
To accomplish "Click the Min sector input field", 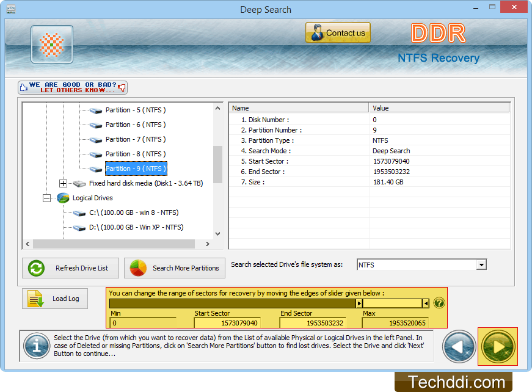I will tap(143, 323).
